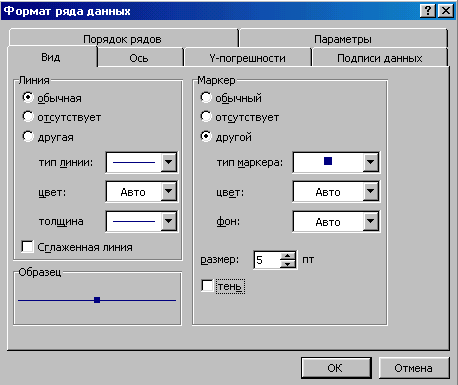Open тип линии dropdown arrow

point(169,162)
